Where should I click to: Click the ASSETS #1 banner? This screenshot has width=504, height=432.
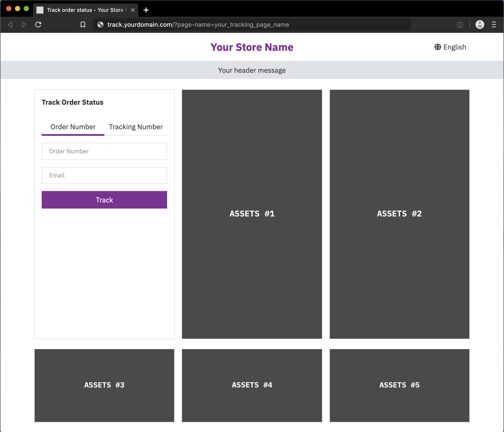(x=252, y=214)
